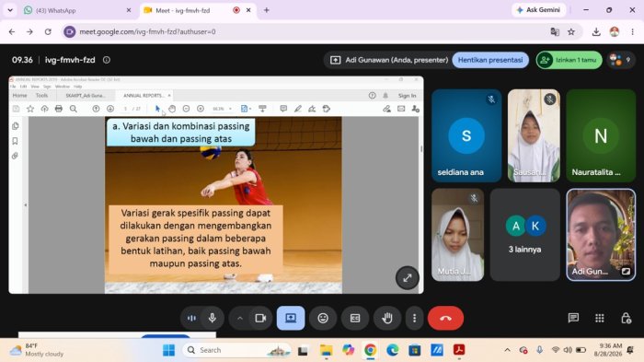This screenshot has height=362, width=644.
Task: Open Chrome downloads icon
Action: pos(596,31)
